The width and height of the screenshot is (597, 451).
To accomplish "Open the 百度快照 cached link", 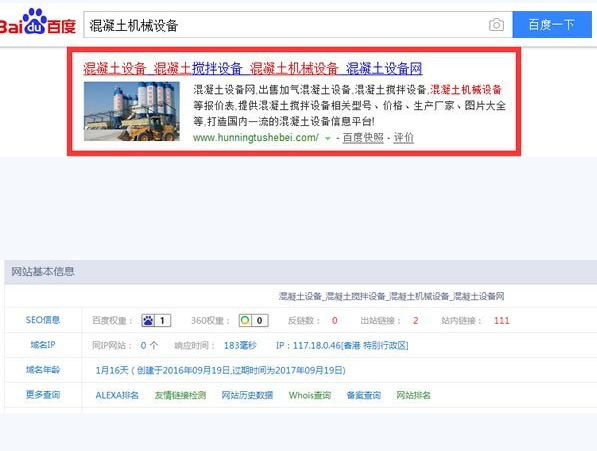I will [x=363, y=138].
